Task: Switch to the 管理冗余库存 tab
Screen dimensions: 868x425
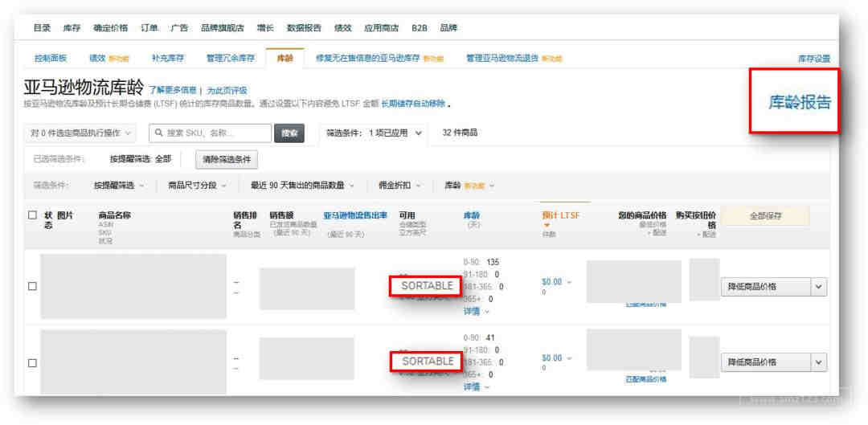Action: [231, 58]
